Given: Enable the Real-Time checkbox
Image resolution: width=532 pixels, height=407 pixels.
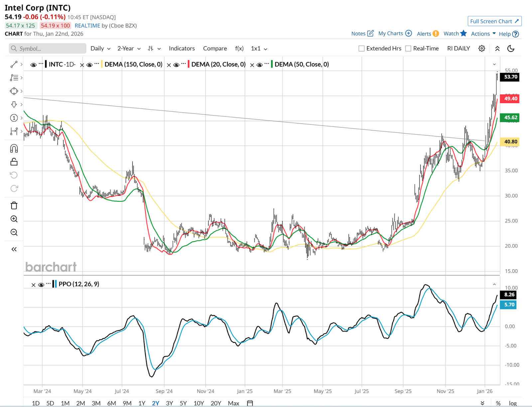Looking at the screenshot, I should tap(408, 49).
